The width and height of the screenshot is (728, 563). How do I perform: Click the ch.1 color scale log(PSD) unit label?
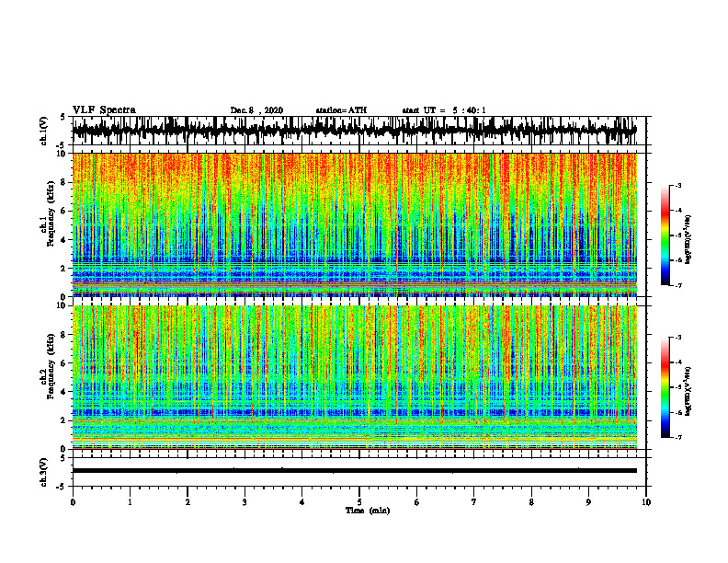pyautogui.click(x=688, y=240)
